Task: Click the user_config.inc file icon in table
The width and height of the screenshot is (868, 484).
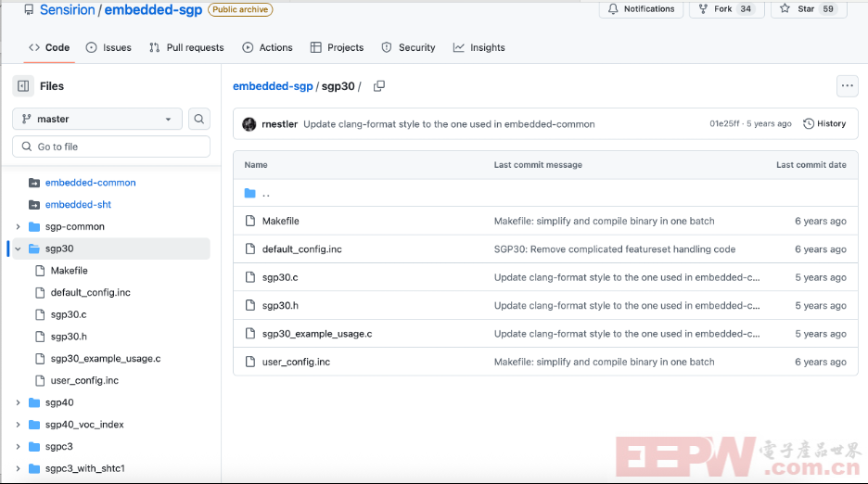Action: 250,362
